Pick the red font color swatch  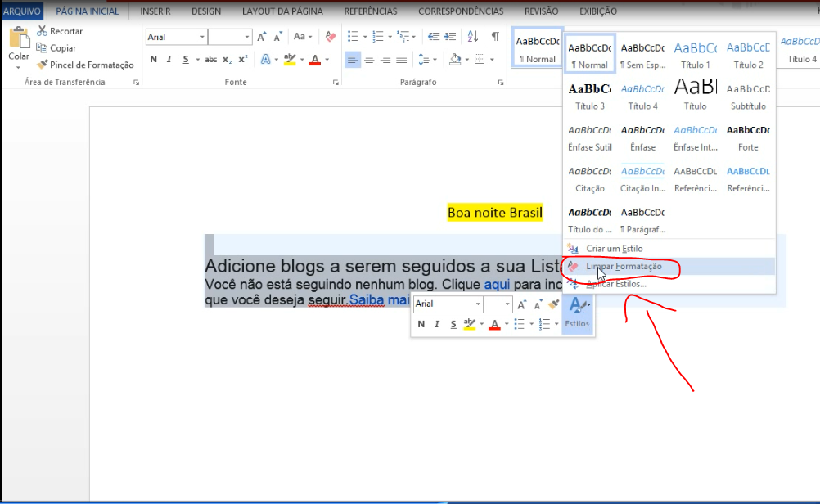pyautogui.click(x=315, y=61)
